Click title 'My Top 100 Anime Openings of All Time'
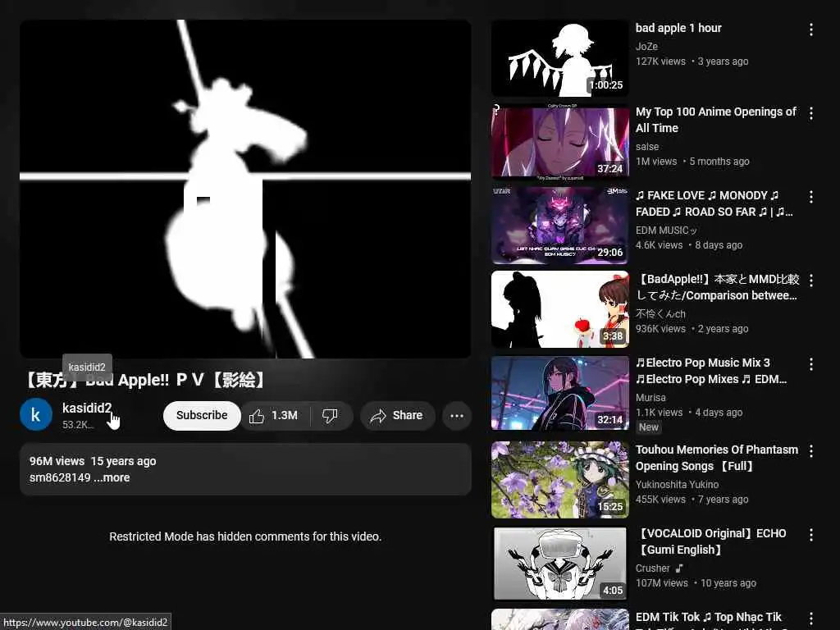840x630 pixels. click(715, 120)
